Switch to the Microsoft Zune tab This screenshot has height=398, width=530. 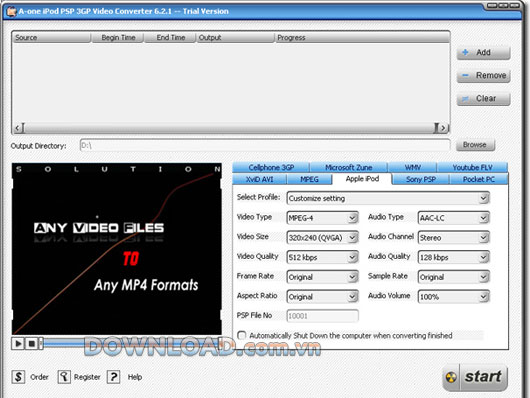click(x=348, y=167)
